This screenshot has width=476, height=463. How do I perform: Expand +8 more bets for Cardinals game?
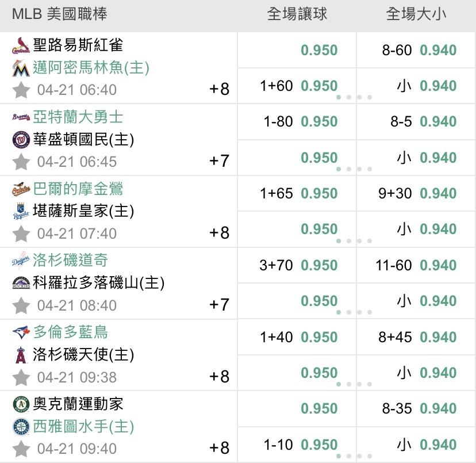(219, 89)
